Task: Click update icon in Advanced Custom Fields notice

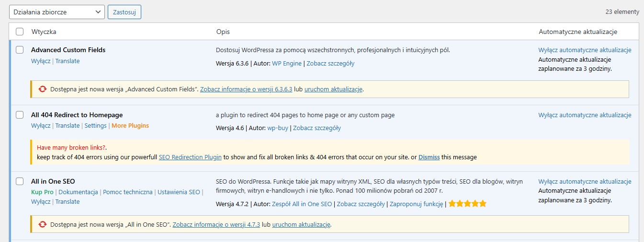Action: (x=43, y=89)
